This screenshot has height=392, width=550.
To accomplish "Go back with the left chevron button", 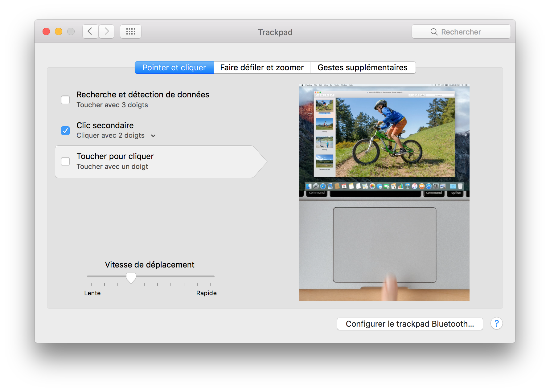I will [x=90, y=31].
